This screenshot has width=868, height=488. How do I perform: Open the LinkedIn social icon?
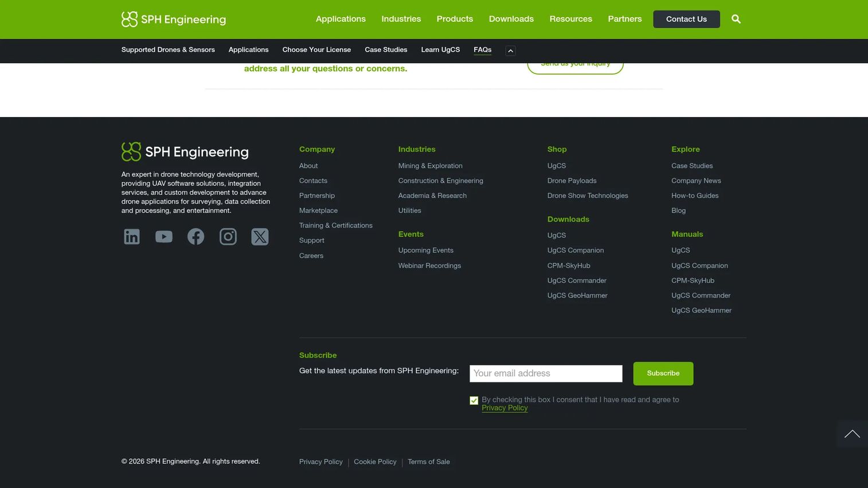click(132, 237)
